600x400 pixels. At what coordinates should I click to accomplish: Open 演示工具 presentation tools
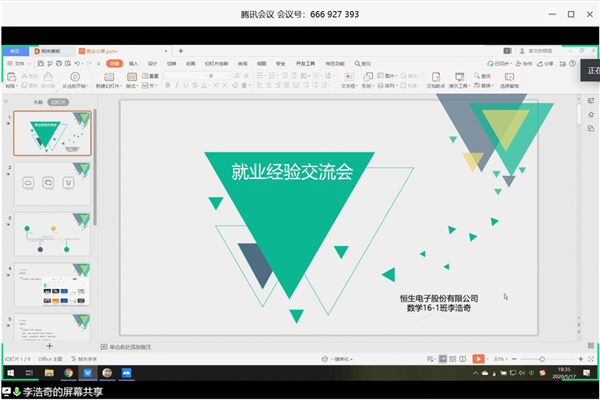[459, 76]
